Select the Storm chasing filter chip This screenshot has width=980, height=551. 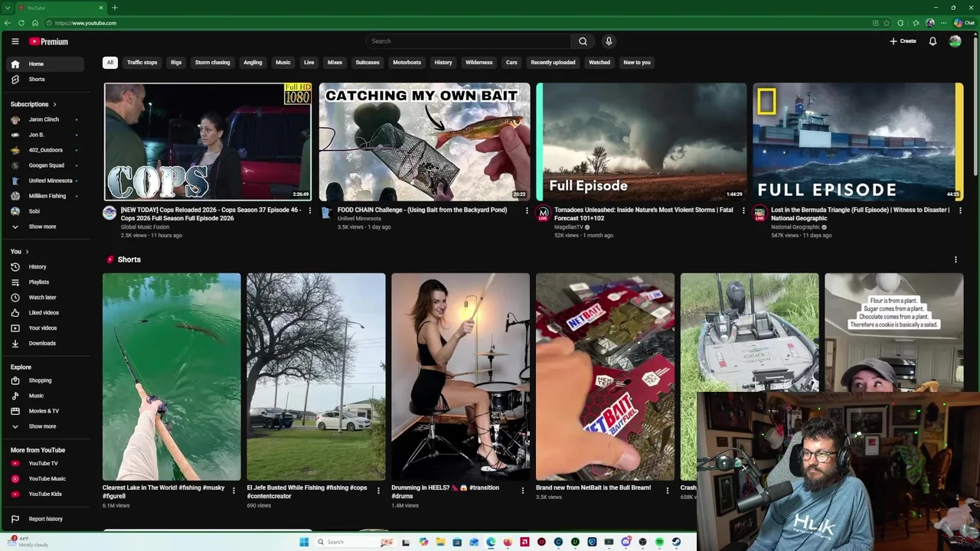coord(212,63)
